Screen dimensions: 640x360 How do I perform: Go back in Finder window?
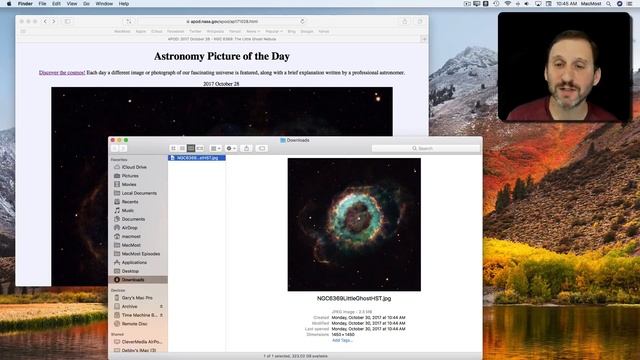click(x=115, y=148)
